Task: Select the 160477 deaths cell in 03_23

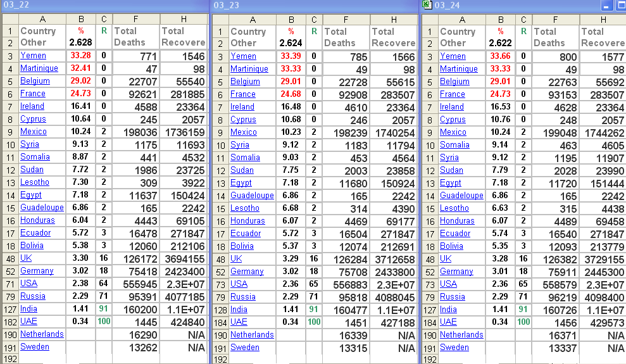Action: tap(346, 310)
